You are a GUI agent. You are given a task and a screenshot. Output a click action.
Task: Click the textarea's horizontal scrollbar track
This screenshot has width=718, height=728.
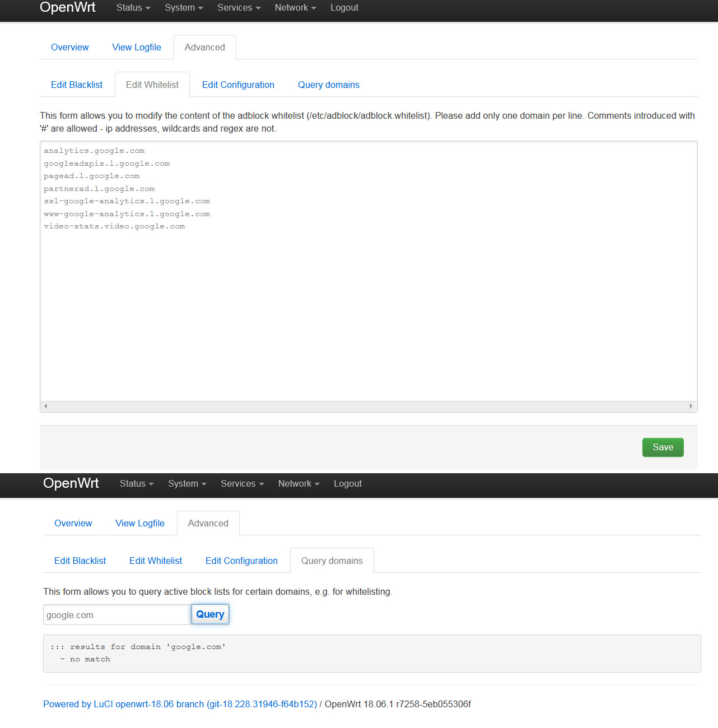tap(369, 406)
